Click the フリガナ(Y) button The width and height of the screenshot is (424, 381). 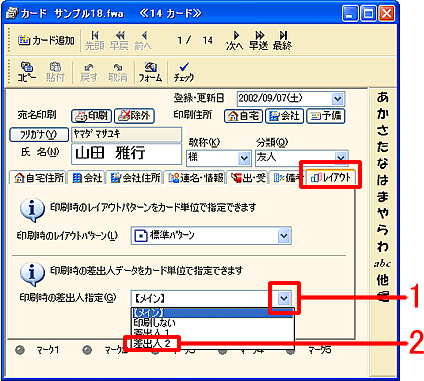coord(39,134)
